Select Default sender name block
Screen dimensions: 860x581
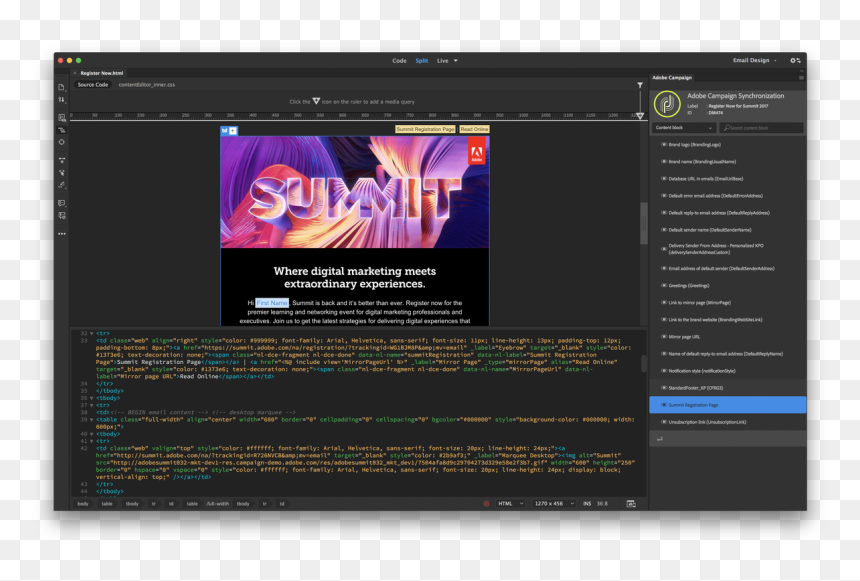(728, 230)
